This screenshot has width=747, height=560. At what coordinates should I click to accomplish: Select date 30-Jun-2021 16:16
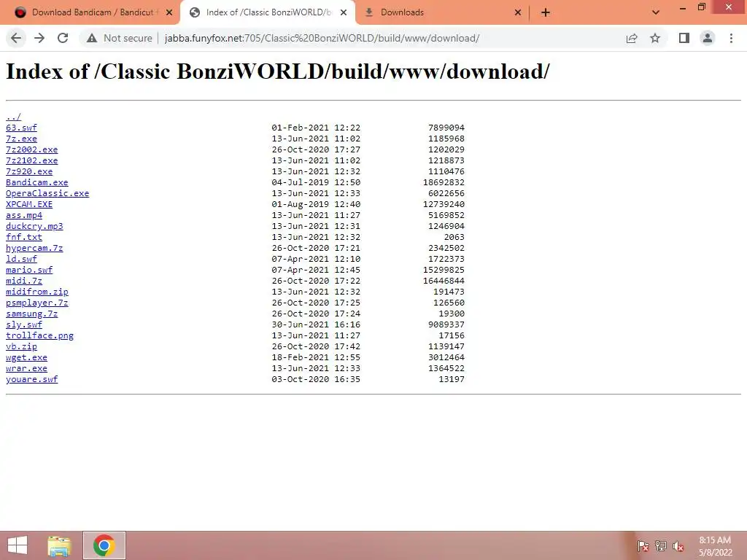[x=316, y=324]
